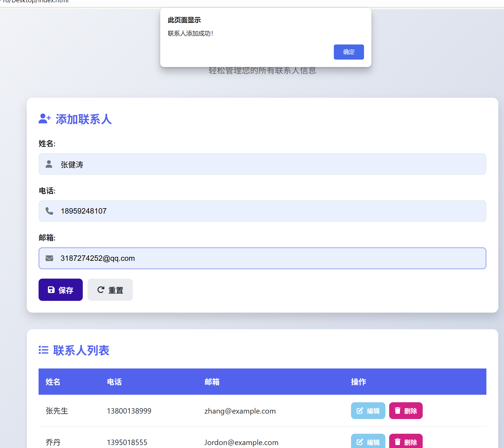Image resolution: width=504 pixels, height=448 pixels.
Task: Click the person icon in the name field
Action: point(49,164)
